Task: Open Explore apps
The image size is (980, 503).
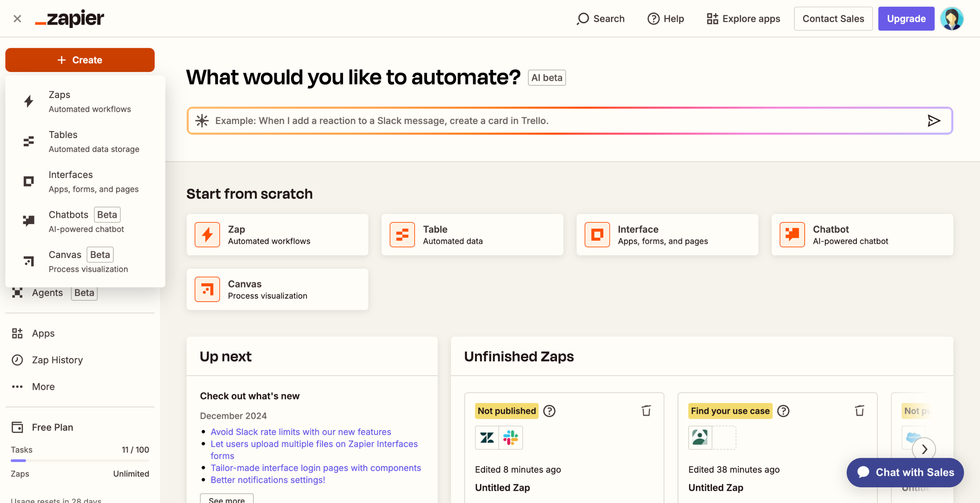Action: click(x=743, y=18)
